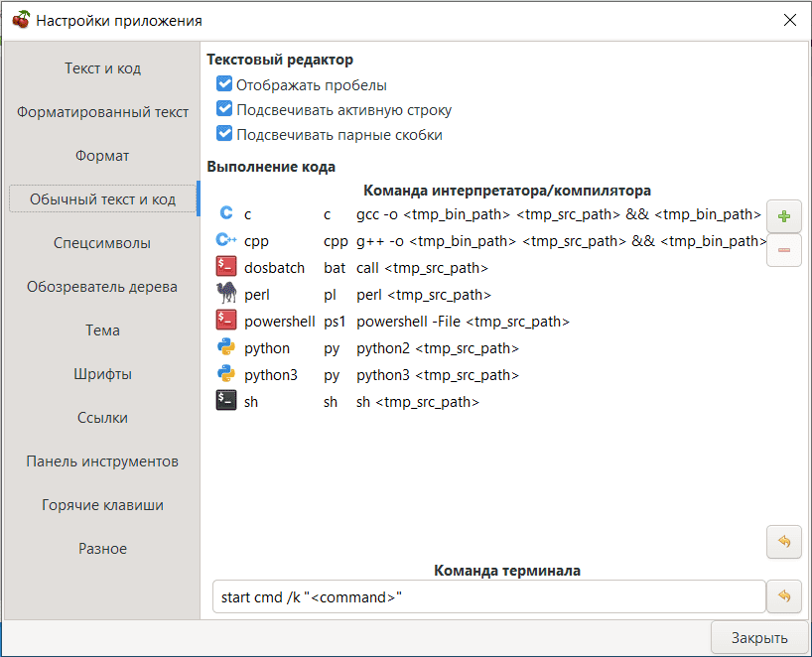812x657 pixels.
Task: Open the "Шрифты" settings tab
Action: point(102,374)
